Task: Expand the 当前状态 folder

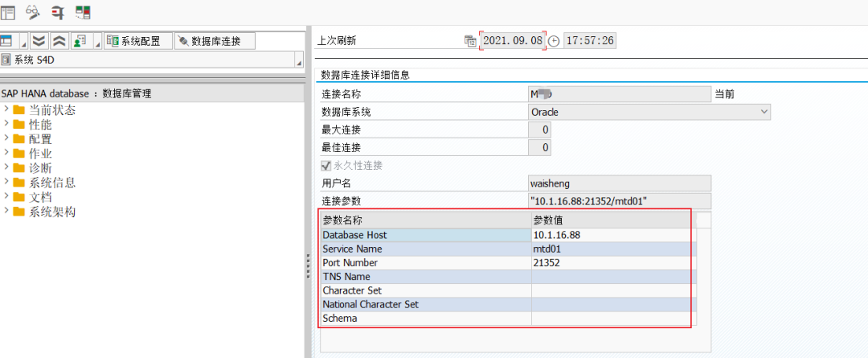Action: point(6,109)
